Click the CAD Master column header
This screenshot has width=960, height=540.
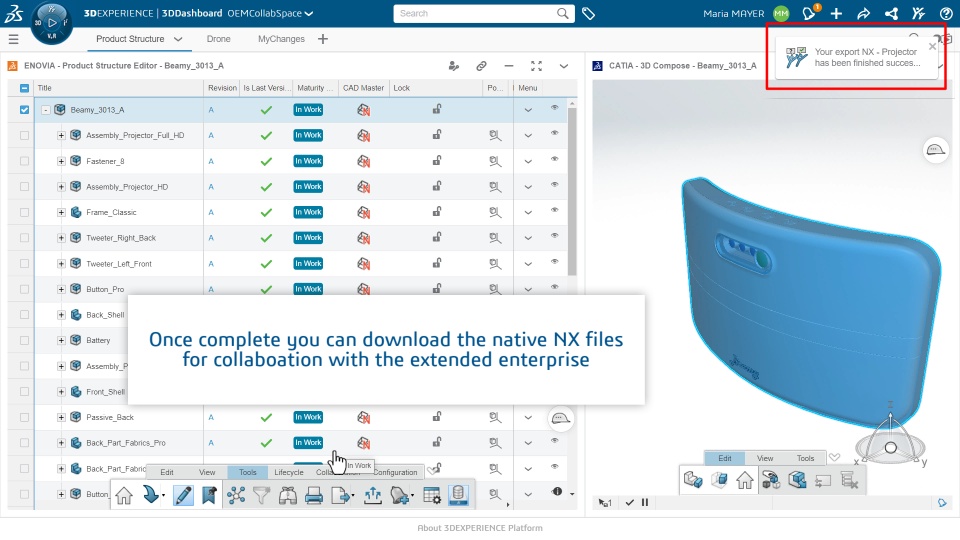[x=364, y=88]
